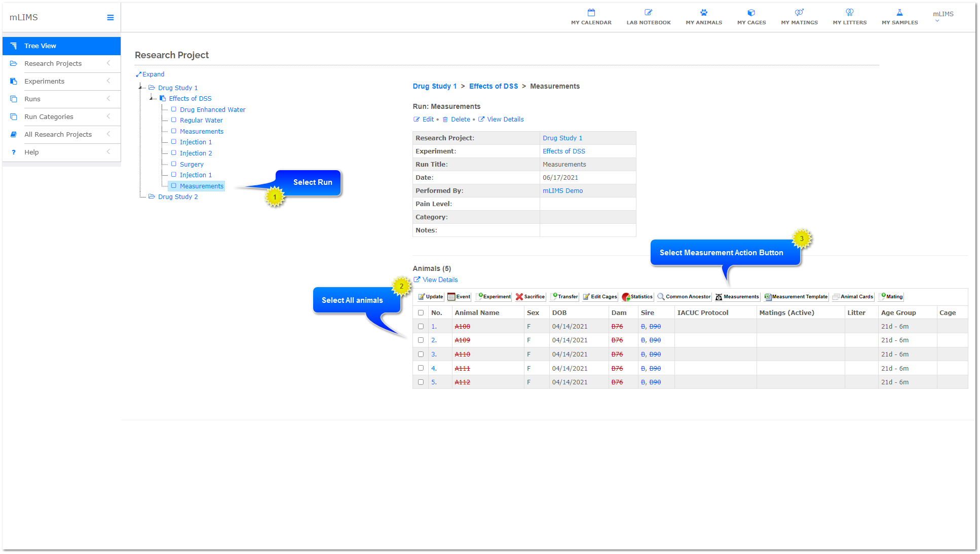Toggle checkbox for animal A110
Image resolution: width=980 pixels, height=554 pixels.
click(420, 354)
